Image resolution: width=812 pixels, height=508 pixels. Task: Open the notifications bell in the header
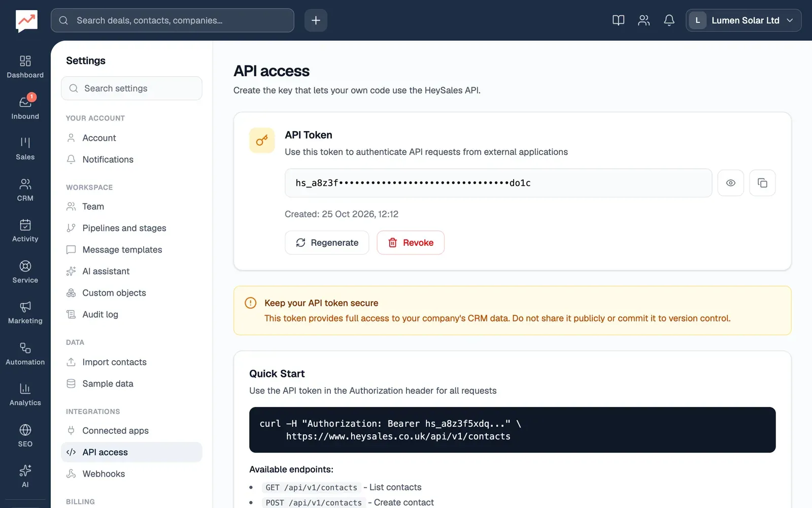(x=669, y=20)
